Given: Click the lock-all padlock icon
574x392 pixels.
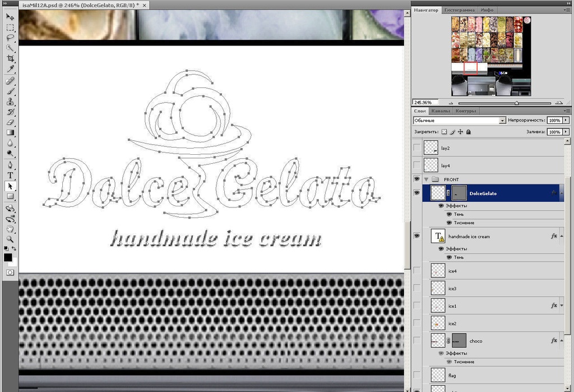Looking at the screenshot, I should pos(469,132).
